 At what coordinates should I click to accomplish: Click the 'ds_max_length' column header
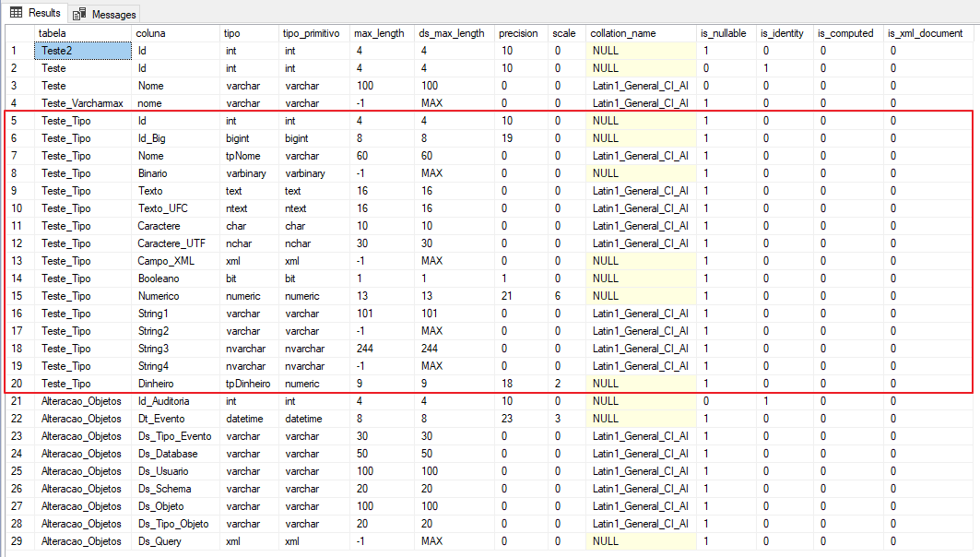click(455, 33)
